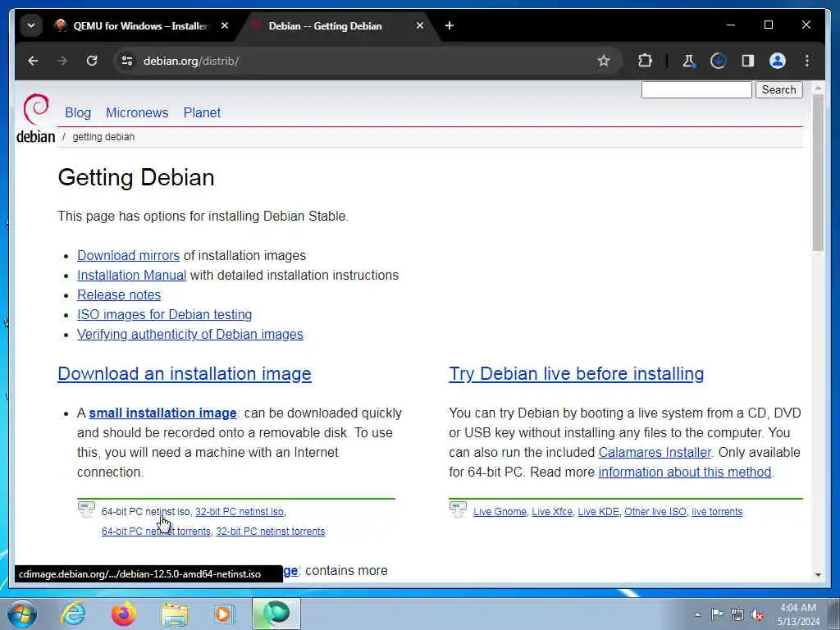This screenshot has width=840, height=630.
Task: Open Download mirrors link
Action: pyautogui.click(x=129, y=256)
